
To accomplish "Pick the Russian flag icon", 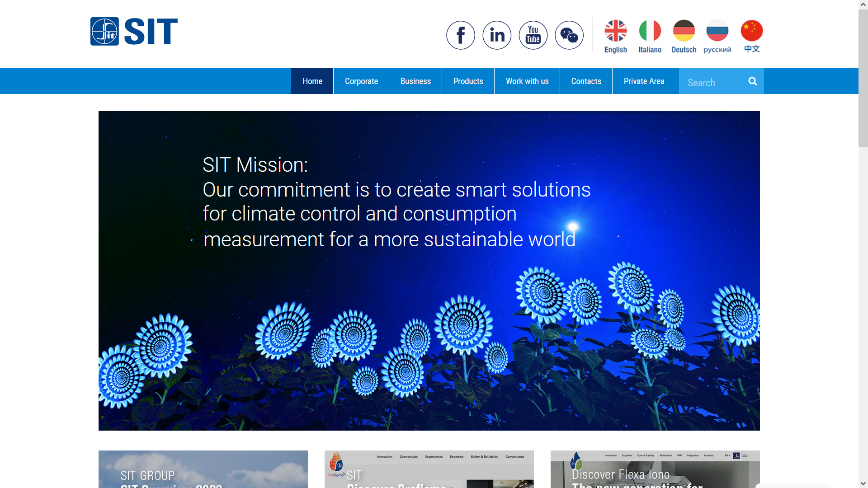I will point(717,31).
